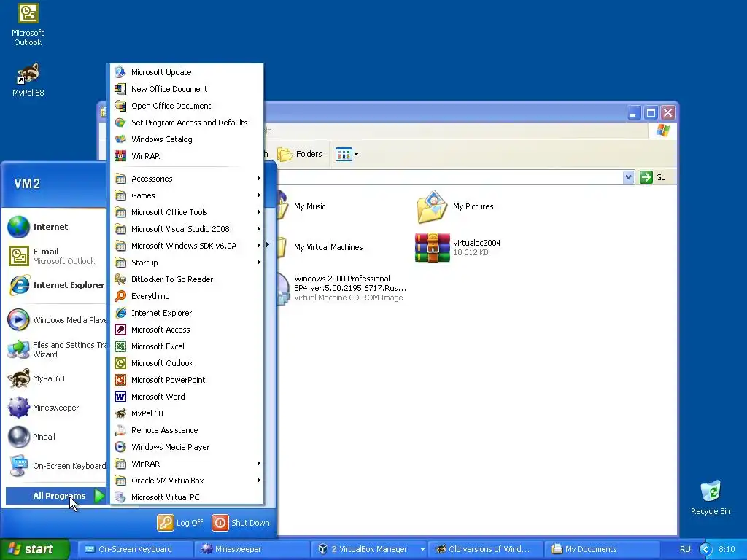
Task: Expand the Accessories submenu
Action: (x=187, y=179)
